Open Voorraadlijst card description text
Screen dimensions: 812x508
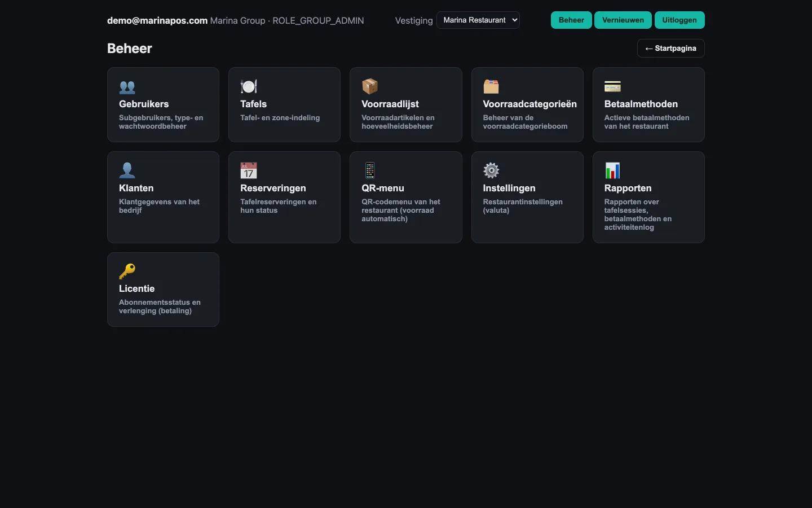pos(398,122)
